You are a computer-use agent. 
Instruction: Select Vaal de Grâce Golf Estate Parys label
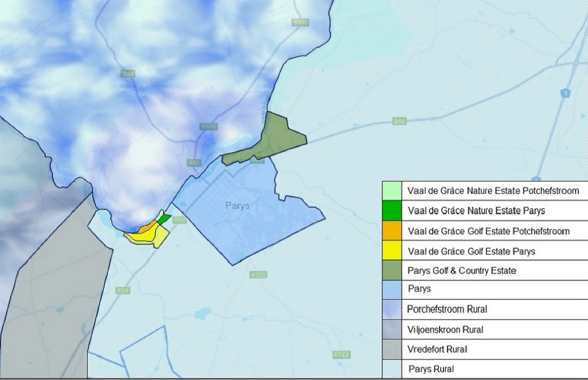(x=471, y=251)
